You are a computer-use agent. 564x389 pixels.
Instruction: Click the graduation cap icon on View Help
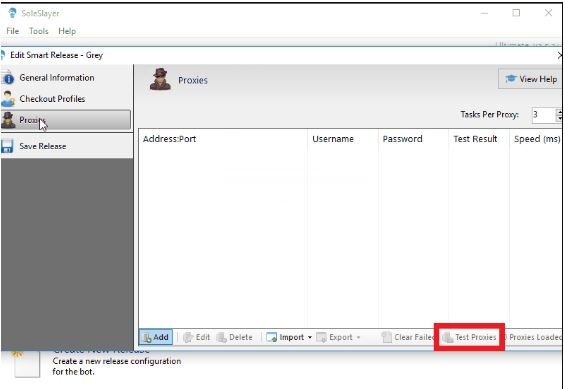coord(511,79)
